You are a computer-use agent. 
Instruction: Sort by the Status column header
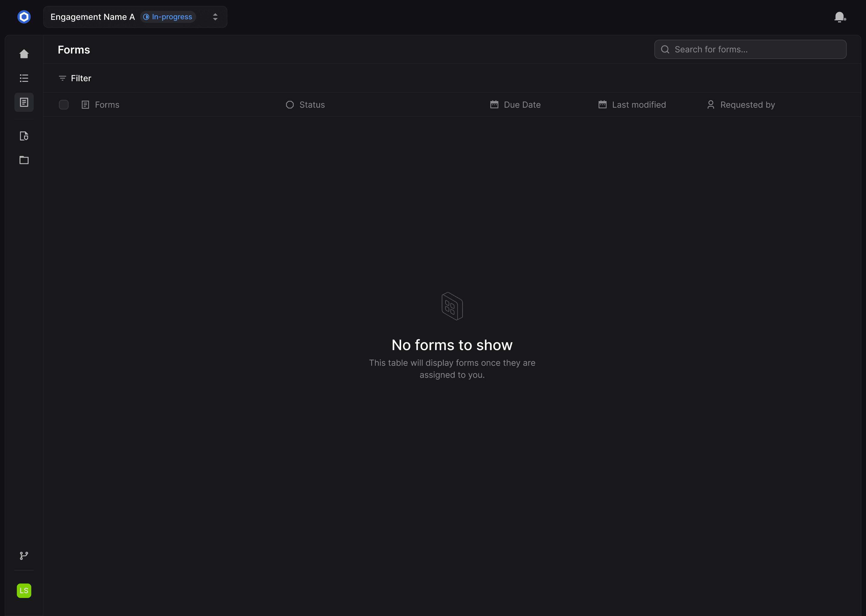coord(305,105)
